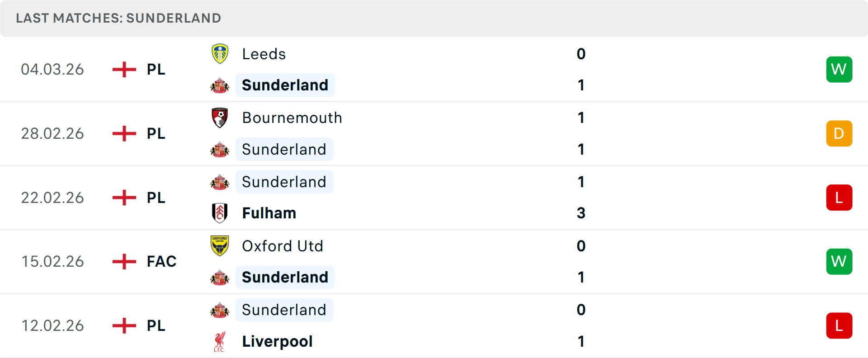Click the Liverpool club crest

click(x=220, y=341)
